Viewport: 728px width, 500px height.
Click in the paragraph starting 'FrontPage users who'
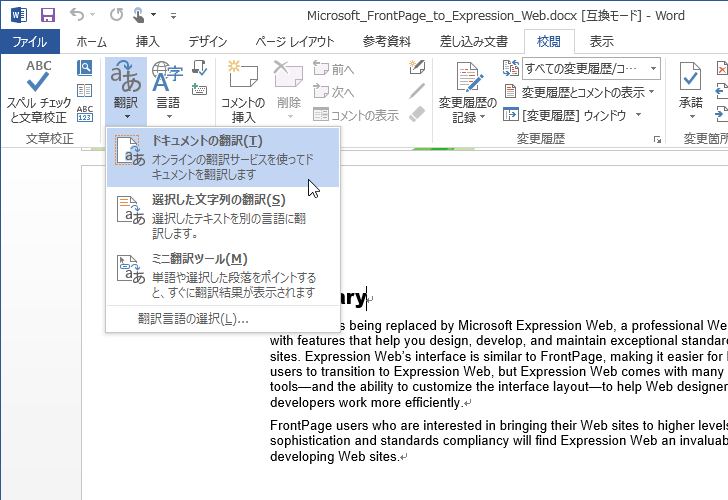(499, 441)
